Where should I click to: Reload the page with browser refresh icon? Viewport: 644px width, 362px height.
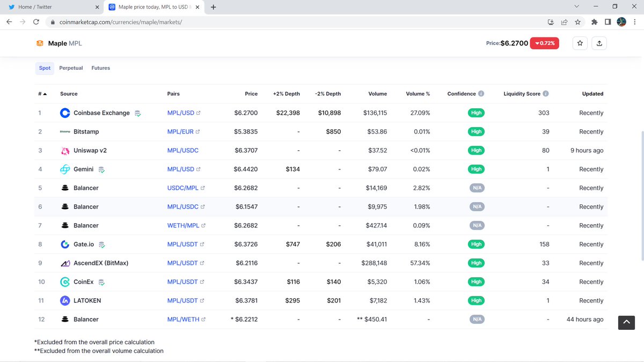point(36,22)
